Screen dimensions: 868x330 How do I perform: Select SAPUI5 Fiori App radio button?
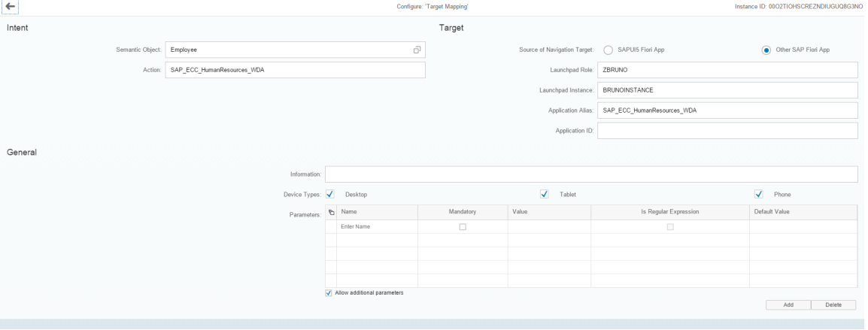pyautogui.click(x=608, y=50)
